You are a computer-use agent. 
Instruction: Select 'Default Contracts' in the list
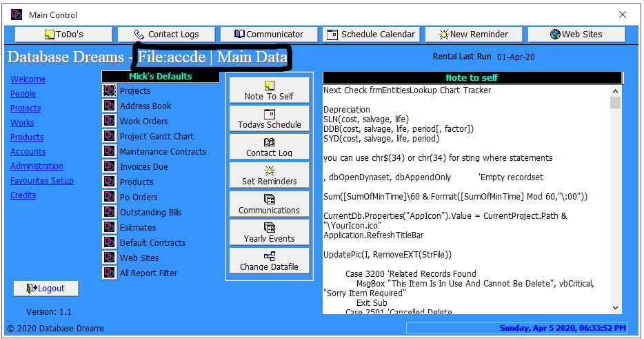(152, 243)
